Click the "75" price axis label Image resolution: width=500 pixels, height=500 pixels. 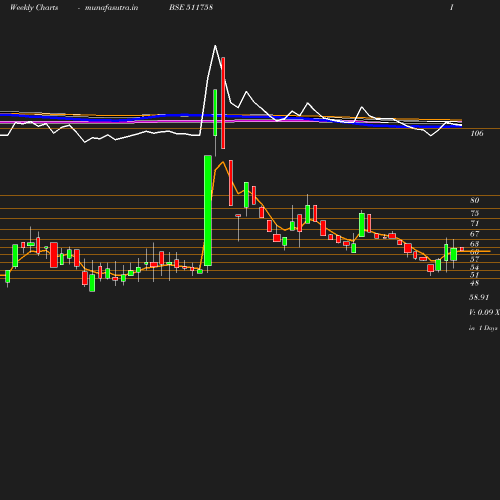point(475,213)
